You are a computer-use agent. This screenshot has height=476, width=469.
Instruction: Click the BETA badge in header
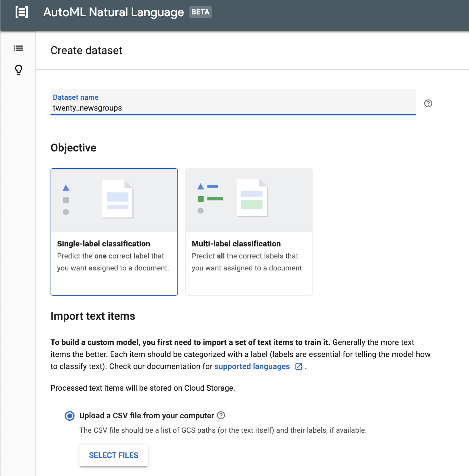(x=200, y=12)
